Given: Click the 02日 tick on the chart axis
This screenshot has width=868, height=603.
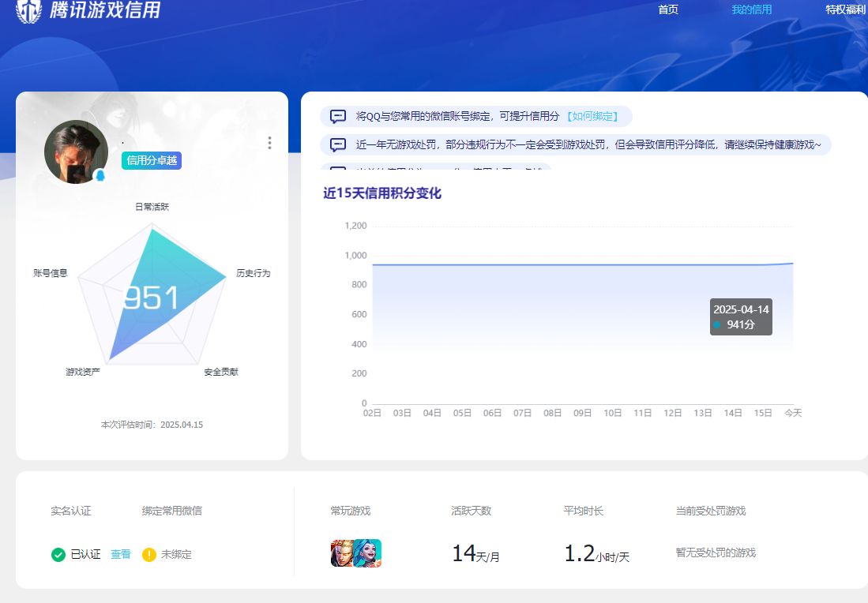Looking at the screenshot, I should click(372, 414).
